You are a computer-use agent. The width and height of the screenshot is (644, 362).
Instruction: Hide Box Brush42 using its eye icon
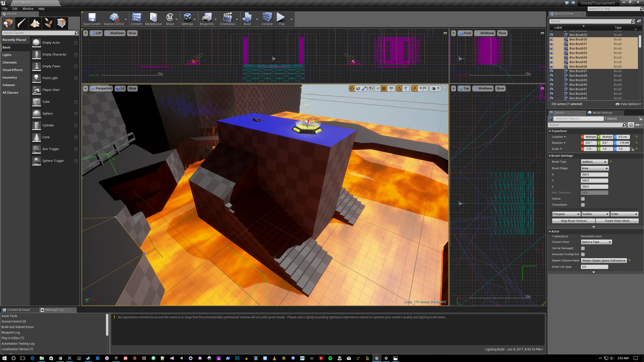pos(551,94)
